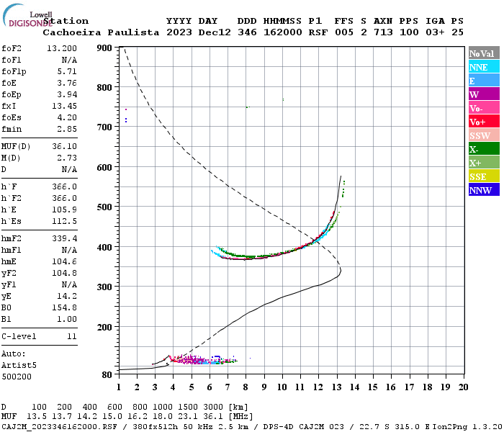Click the hmF2 value 339.4
This screenshot has width=504, height=432.
click(x=64, y=238)
